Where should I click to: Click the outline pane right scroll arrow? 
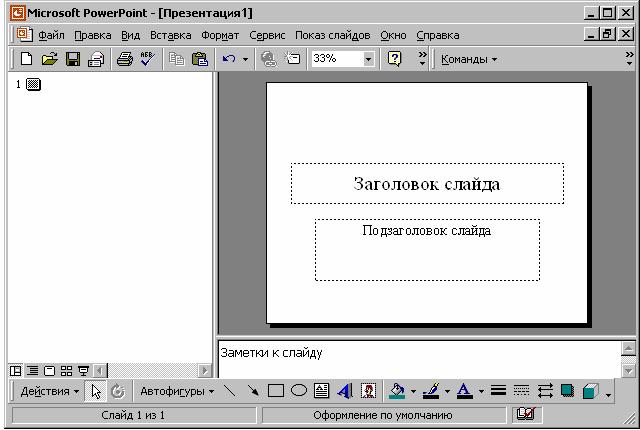[204, 370]
